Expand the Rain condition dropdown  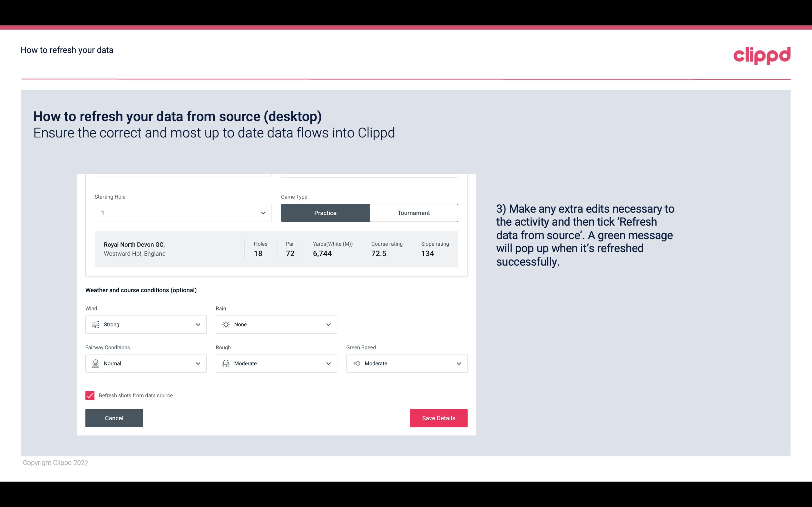tap(327, 324)
